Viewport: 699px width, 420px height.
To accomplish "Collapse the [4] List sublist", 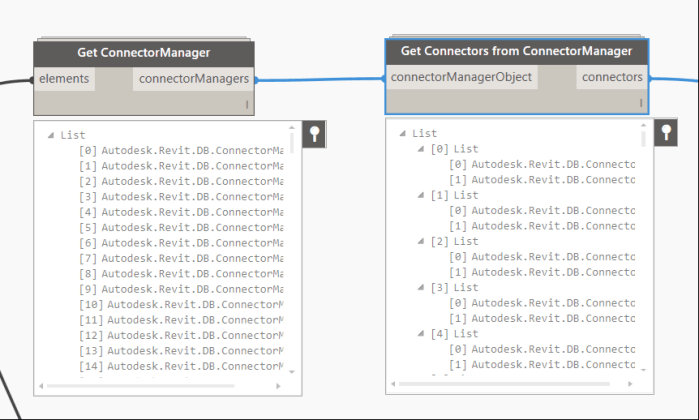I will pos(421,334).
